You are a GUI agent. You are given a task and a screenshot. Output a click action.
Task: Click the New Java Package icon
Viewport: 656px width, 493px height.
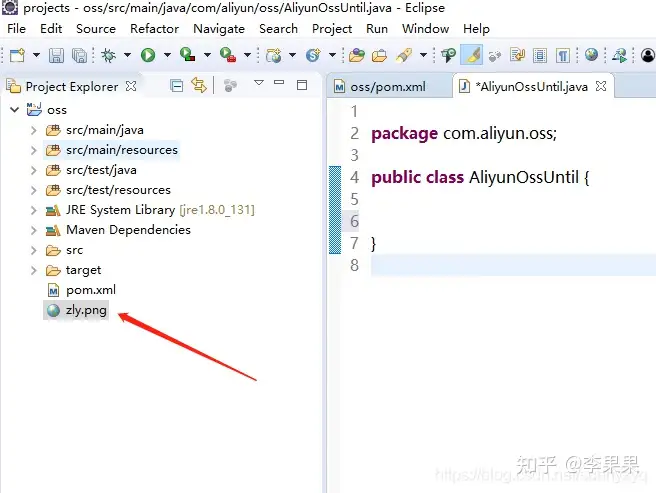pos(274,55)
